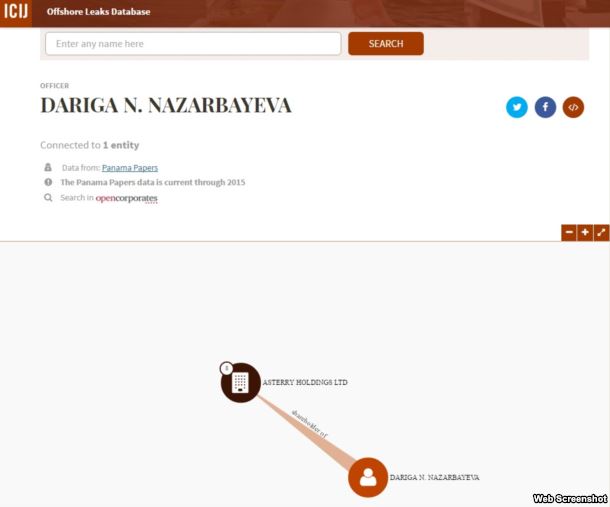610x507 pixels.
Task: Click the info icon beside Panama Papers notice
Action: pos(48,182)
